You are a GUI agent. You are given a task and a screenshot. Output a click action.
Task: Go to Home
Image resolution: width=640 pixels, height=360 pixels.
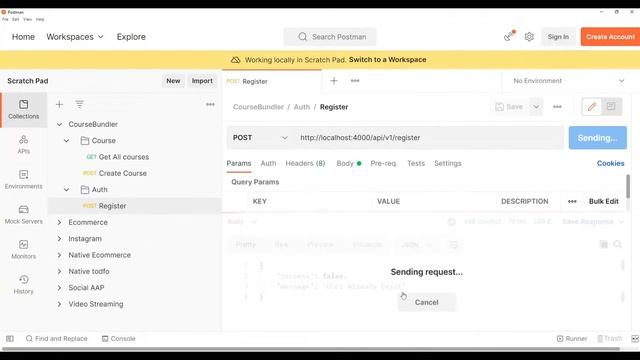[23, 37]
